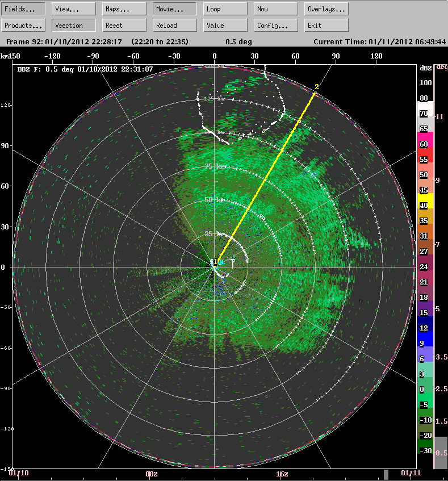Toggle the Loop animation button
The image size is (448, 481).
pos(225,9)
